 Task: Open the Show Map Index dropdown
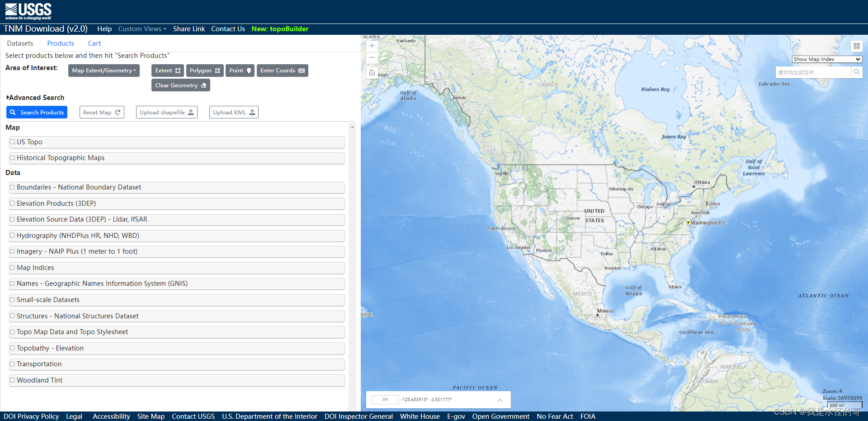pos(827,59)
